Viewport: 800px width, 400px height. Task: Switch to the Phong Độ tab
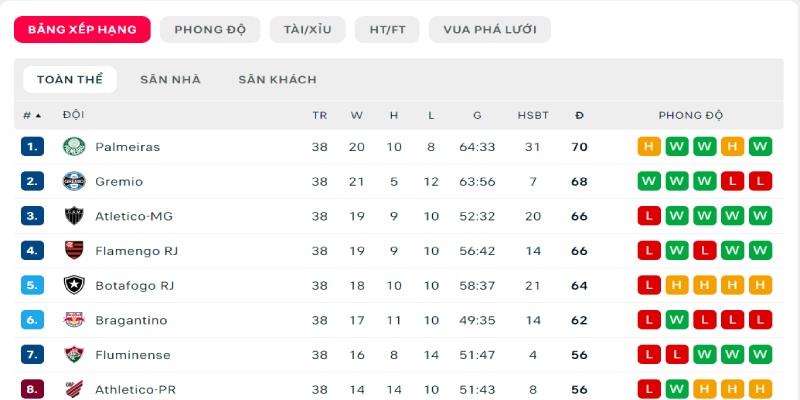click(210, 30)
